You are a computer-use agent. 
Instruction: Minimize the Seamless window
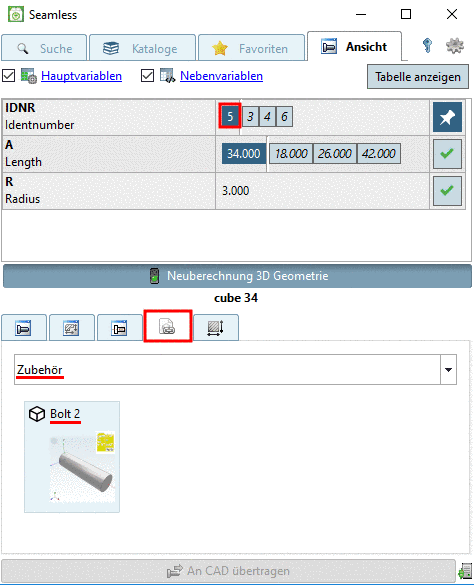(x=361, y=15)
